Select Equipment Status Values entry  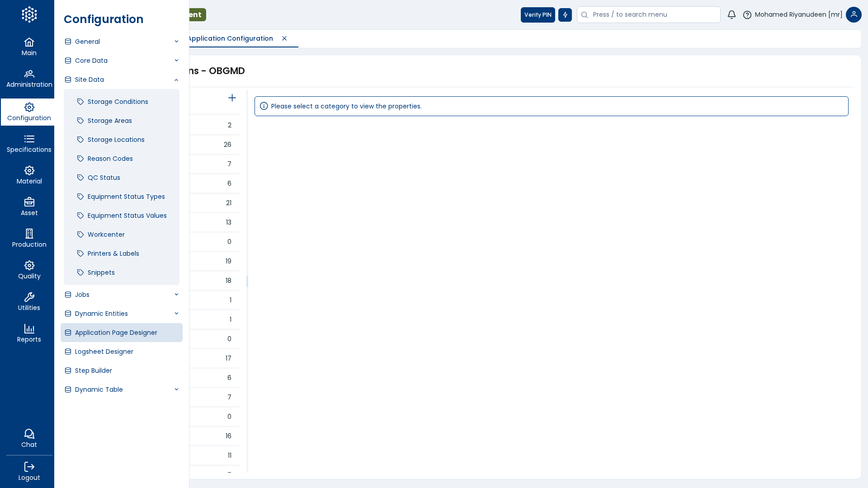(x=127, y=216)
